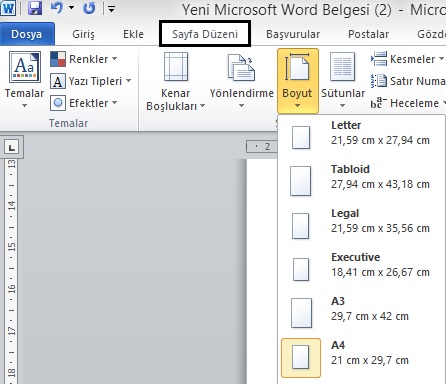Open the Sütunlar columns menu
This screenshot has height=384, width=446.
click(343, 81)
